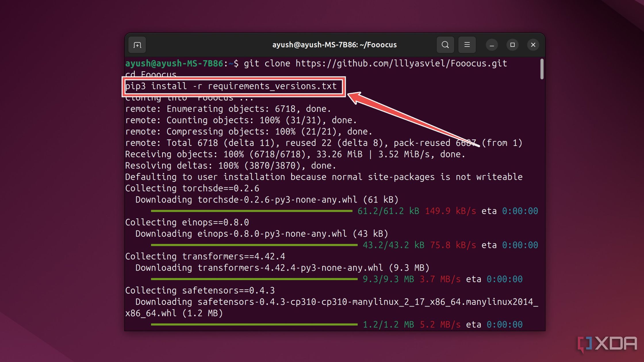This screenshot has width=644, height=362.
Task: Click the line 'remote: Counting objects: 100% (31/31)'
Action: [241, 120]
